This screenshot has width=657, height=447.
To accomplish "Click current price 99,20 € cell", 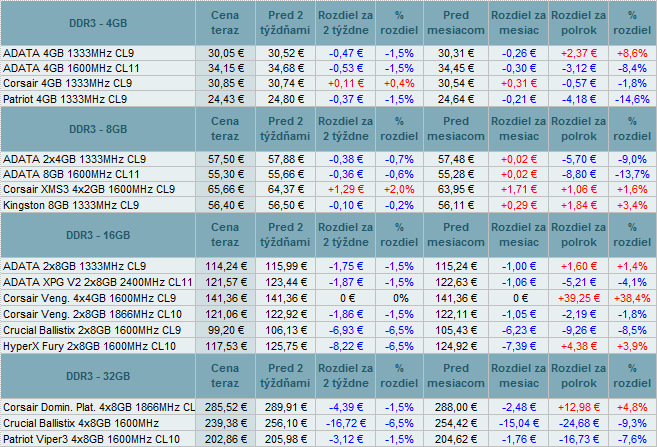I will pos(226,330).
